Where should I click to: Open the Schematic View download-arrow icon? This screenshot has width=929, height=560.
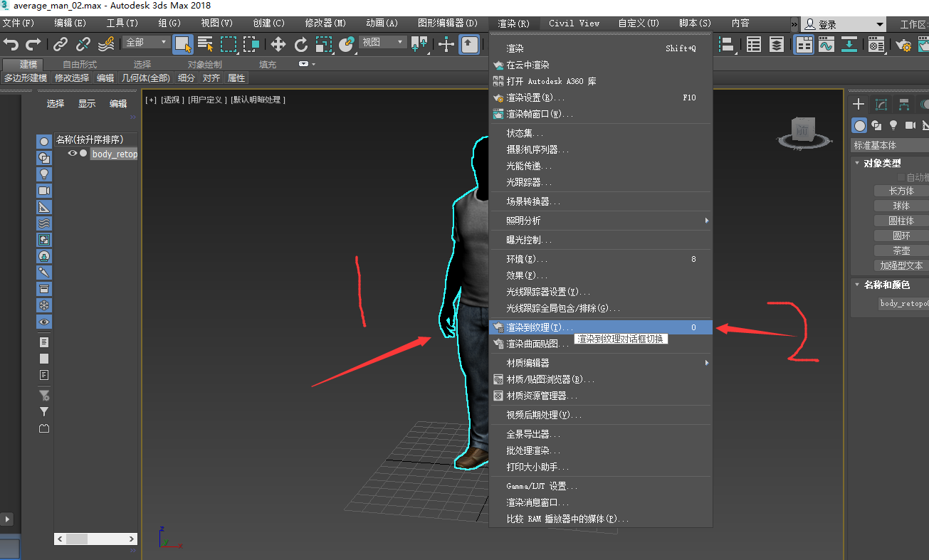pyautogui.click(x=849, y=45)
